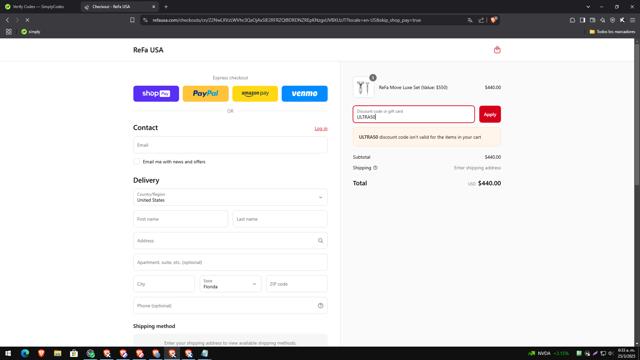Tick the Email me with news and offers checkbox

click(x=137, y=162)
